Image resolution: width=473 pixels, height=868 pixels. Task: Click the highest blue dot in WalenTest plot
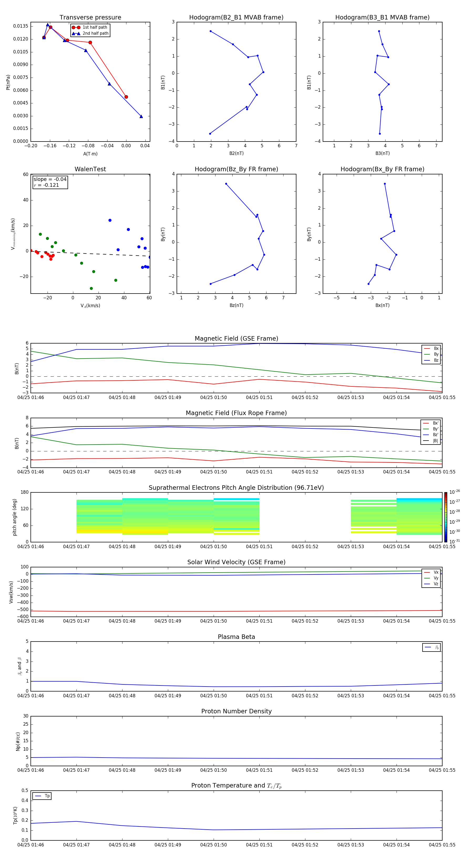[x=110, y=220]
